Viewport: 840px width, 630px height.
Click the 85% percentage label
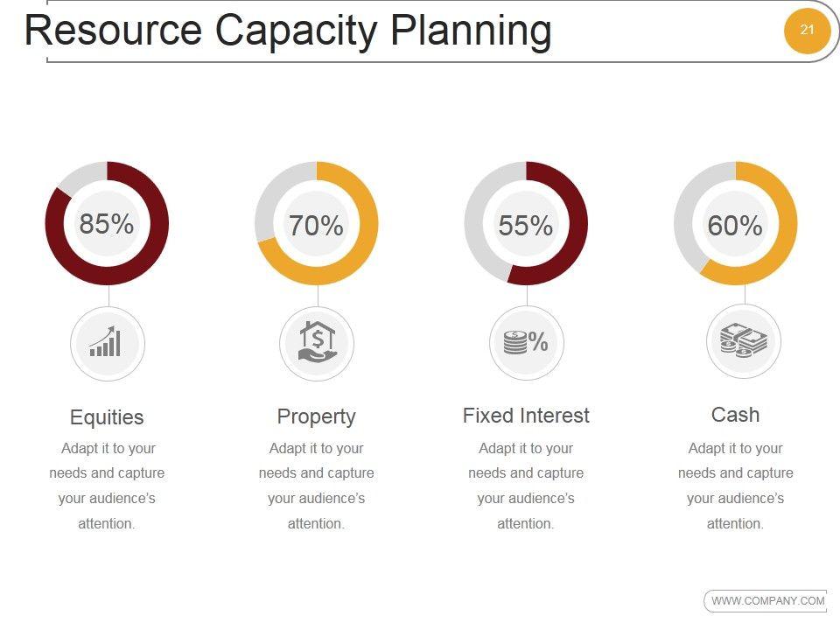pyautogui.click(x=107, y=224)
